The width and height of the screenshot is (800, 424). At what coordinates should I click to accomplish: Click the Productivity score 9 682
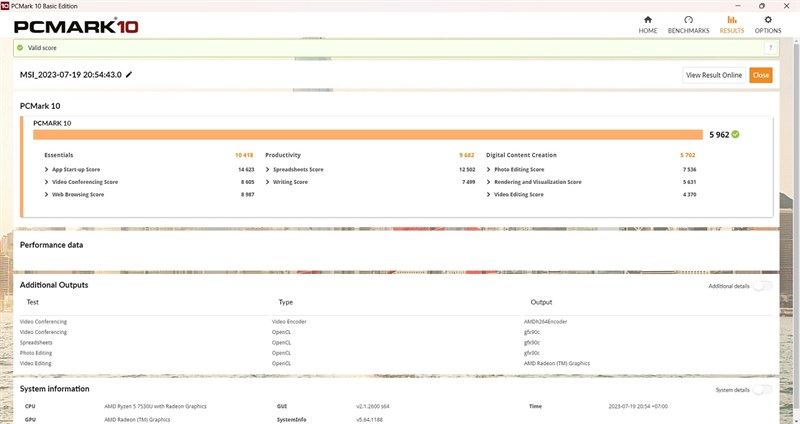(466, 155)
